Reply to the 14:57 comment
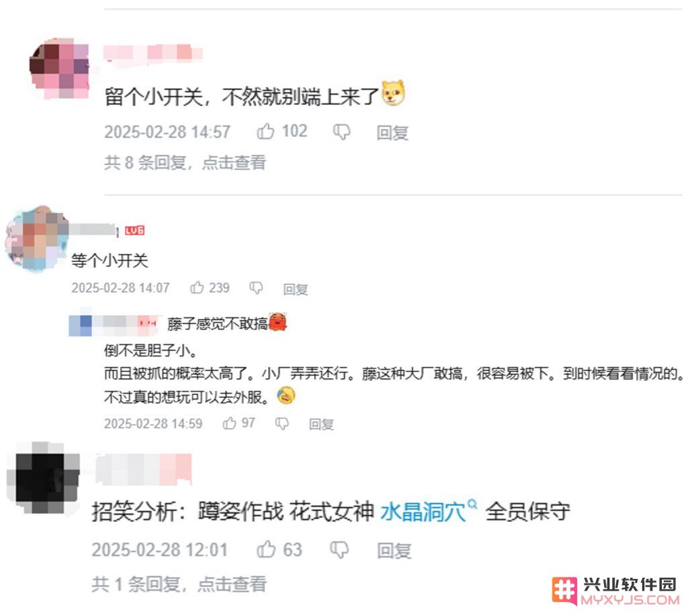688x616 pixels. tap(392, 132)
